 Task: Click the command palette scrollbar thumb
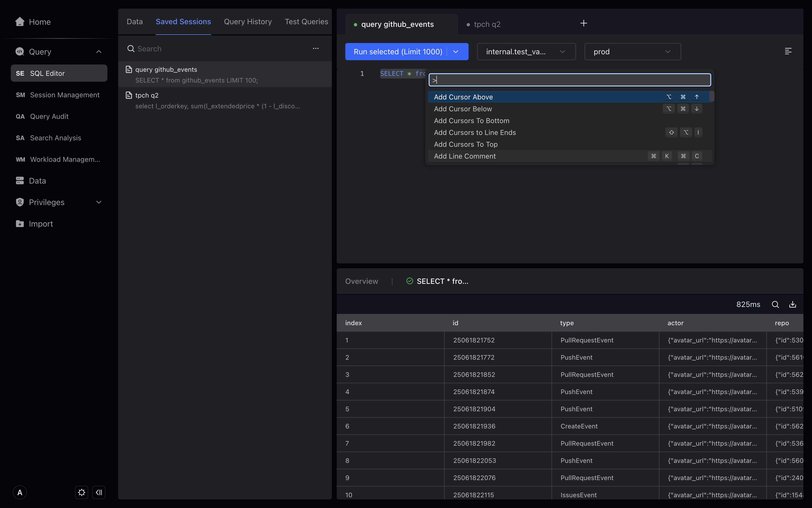(x=712, y=96)
